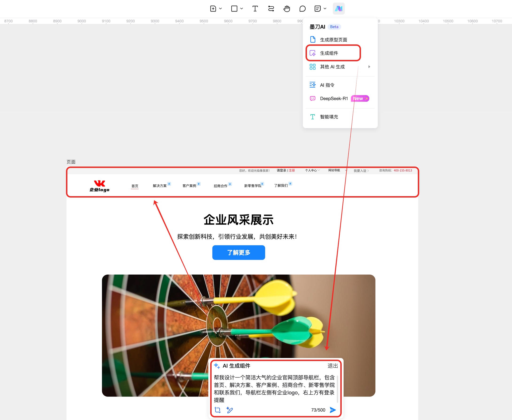Click the New badge next to DeepSeek-R1
The width and height of the screenshot is (512, 420).
[360, 98]
